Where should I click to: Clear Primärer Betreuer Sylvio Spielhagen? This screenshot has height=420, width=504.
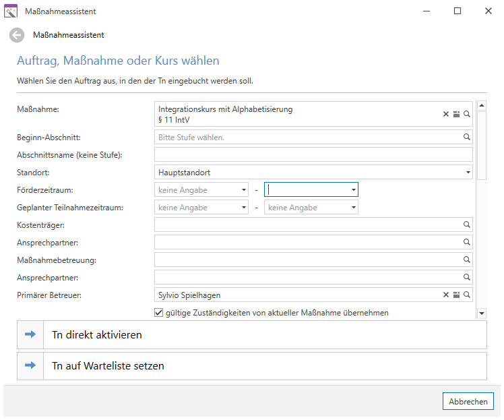click(446, 295)
